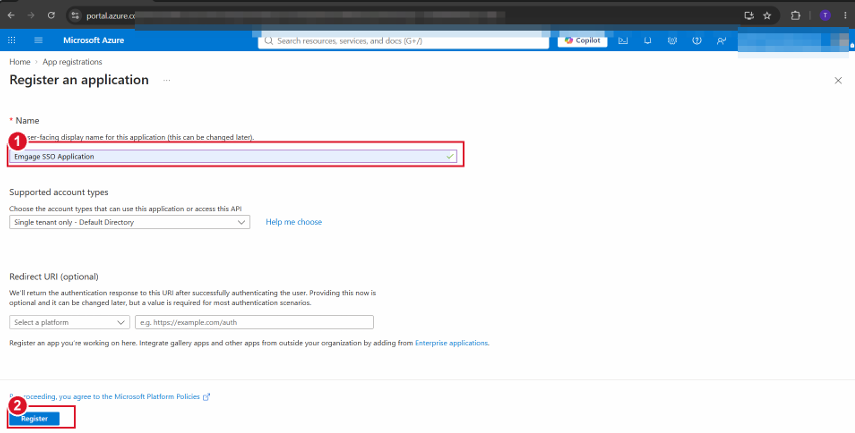Open the ellipsis next to Register an application
The height and width of the screenshot is (433, 855).
[167, 80]
